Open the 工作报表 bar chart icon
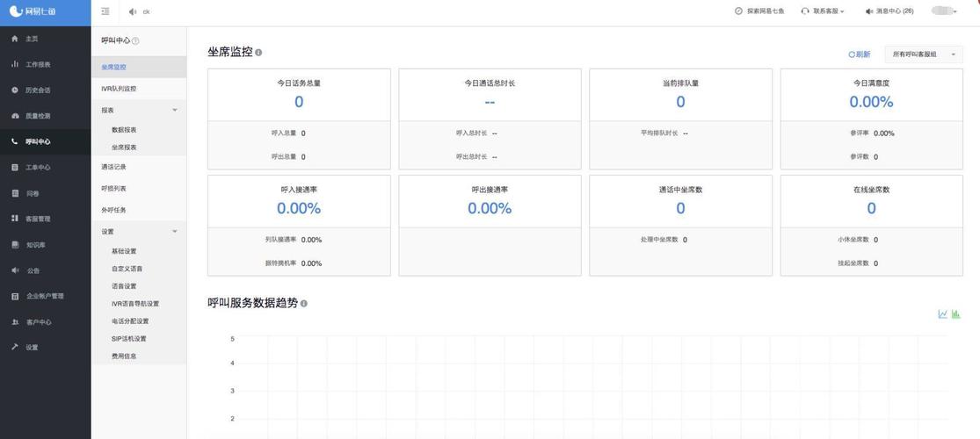Viewport: 980px width, 439px height. point(15,64)
